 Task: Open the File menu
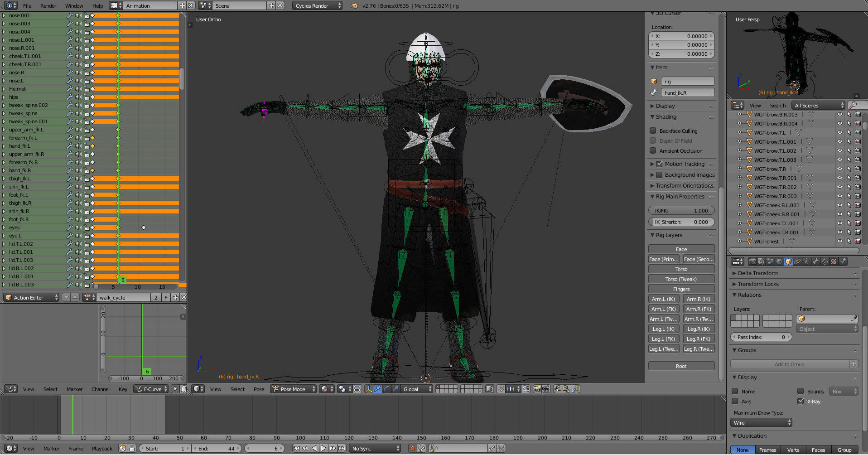point(27,6)
